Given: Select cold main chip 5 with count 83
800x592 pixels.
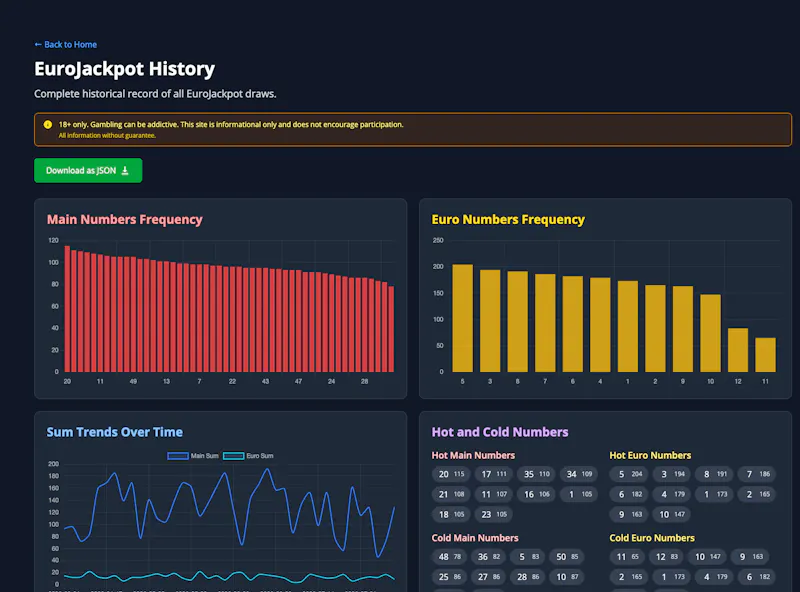Looking at the screenshot, I should tap(528, 557).
